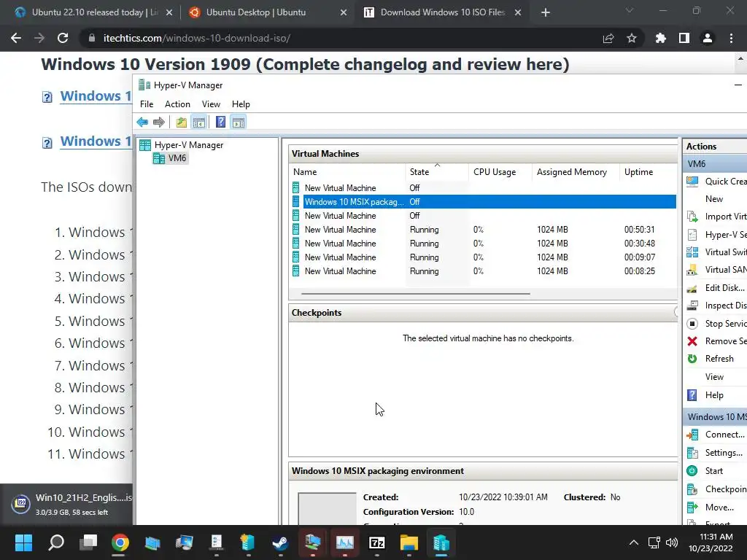Toggle the Show/Hide Action Pane icon

point(239,122)
